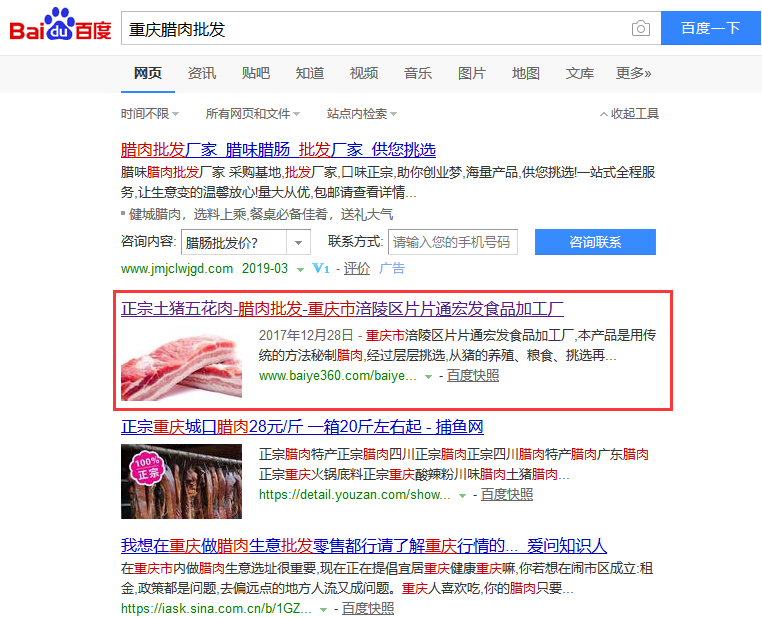Switch to the 资讯 tab
Image resolution: width=762 pixels, height=617 pixels.
[x=202, y=73]
